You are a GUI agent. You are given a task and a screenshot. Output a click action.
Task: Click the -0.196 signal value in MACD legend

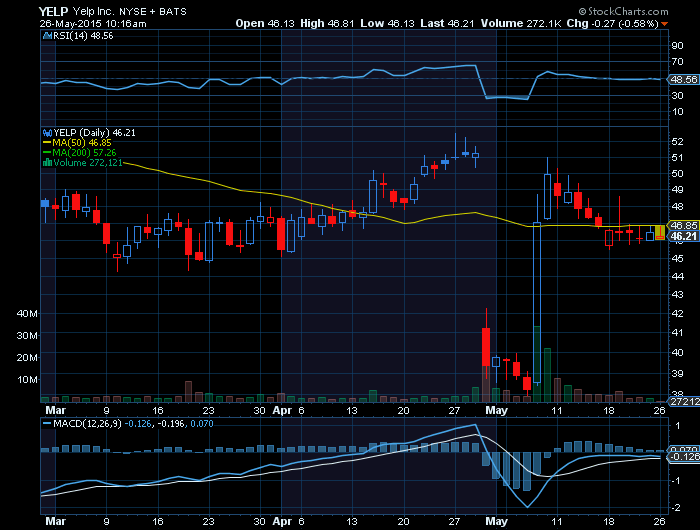pos(171,423)
